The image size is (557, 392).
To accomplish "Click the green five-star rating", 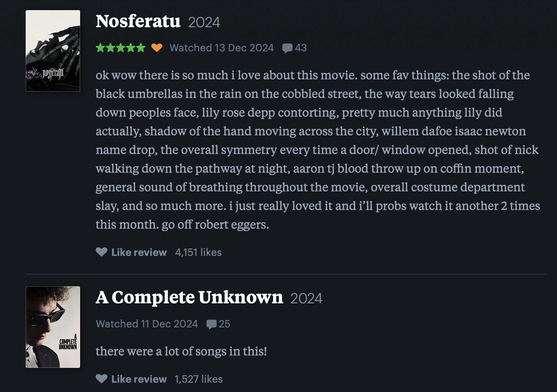I will (x=121, y=48).
